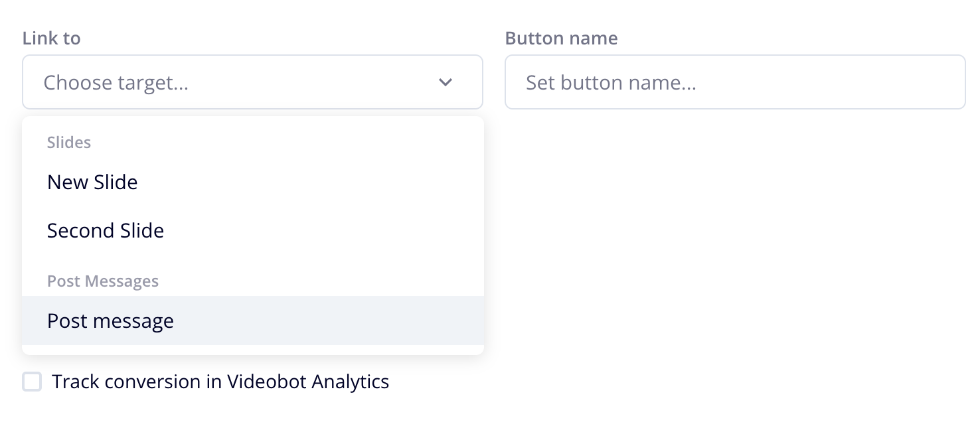Click the Choose target placeholder text

(x=118, y=82)
